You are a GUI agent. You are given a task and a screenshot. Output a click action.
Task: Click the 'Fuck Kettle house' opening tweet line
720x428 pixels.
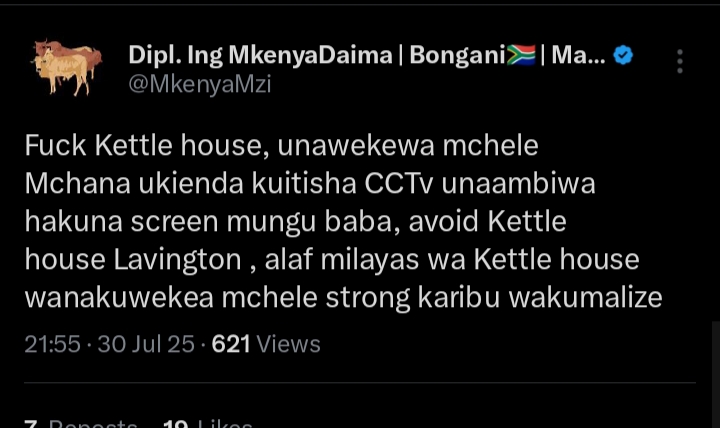click(144, 146)
